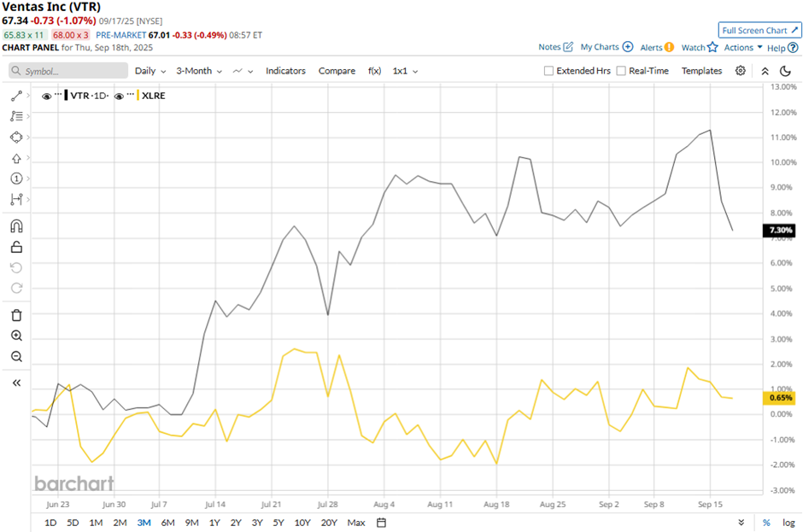Screen dimensions: 803x532
Task: Click the Symbol search input field
Action: point(68,71)
